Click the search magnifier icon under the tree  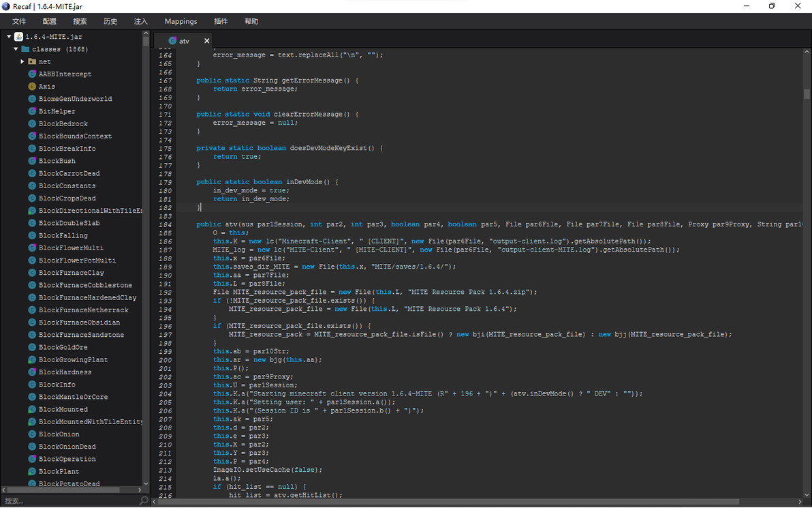143,500
